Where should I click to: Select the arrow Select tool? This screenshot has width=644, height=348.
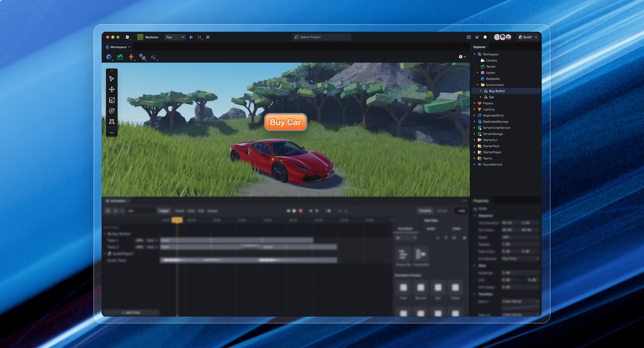[112, 79]
